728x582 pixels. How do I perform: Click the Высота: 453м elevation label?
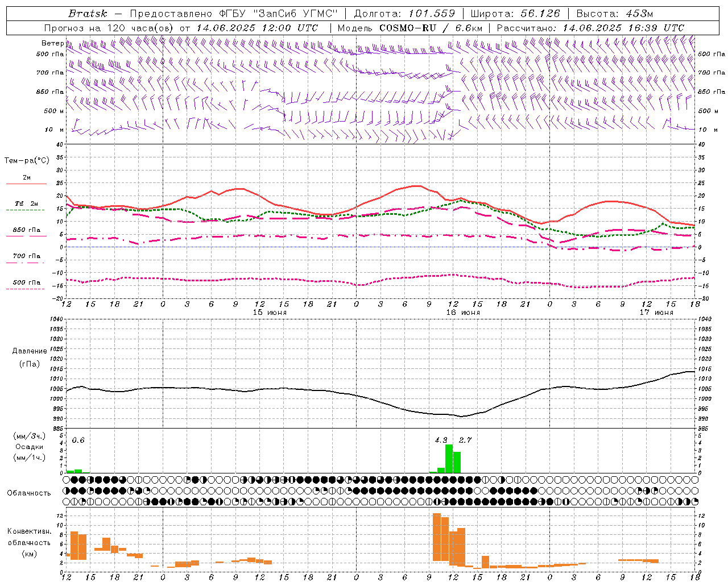click(x=615, y=14)
